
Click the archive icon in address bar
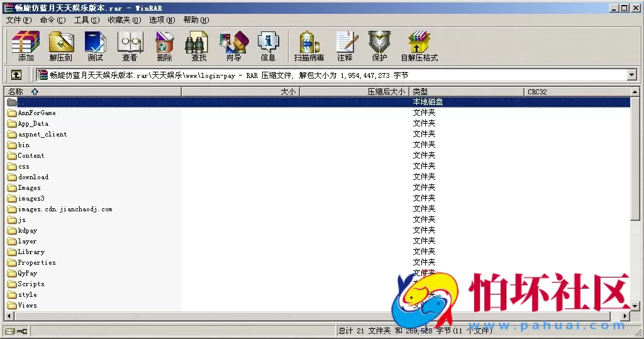point(43,75)
